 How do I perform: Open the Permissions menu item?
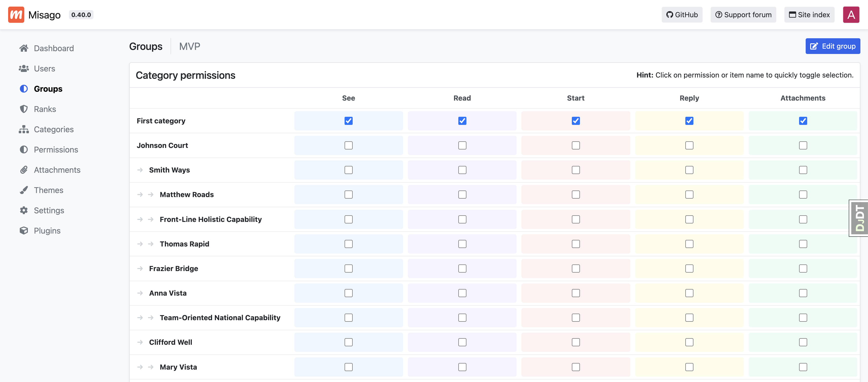click(x=56, y=149)
